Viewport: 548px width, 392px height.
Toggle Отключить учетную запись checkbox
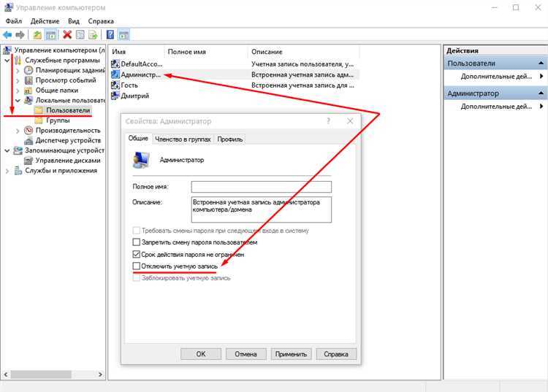(137, 266)
